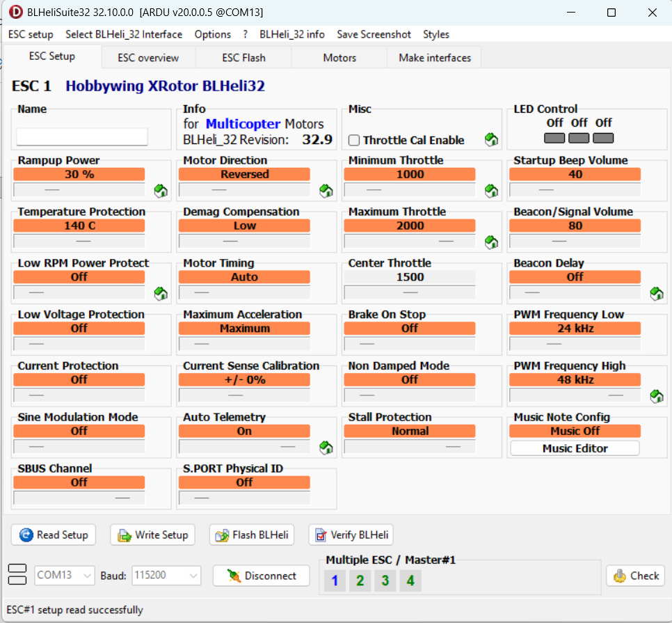The height and width of the screenshot is (623, 672).
Task: Click the Demag Compensation slider
Action: click(x=244, y=241)
